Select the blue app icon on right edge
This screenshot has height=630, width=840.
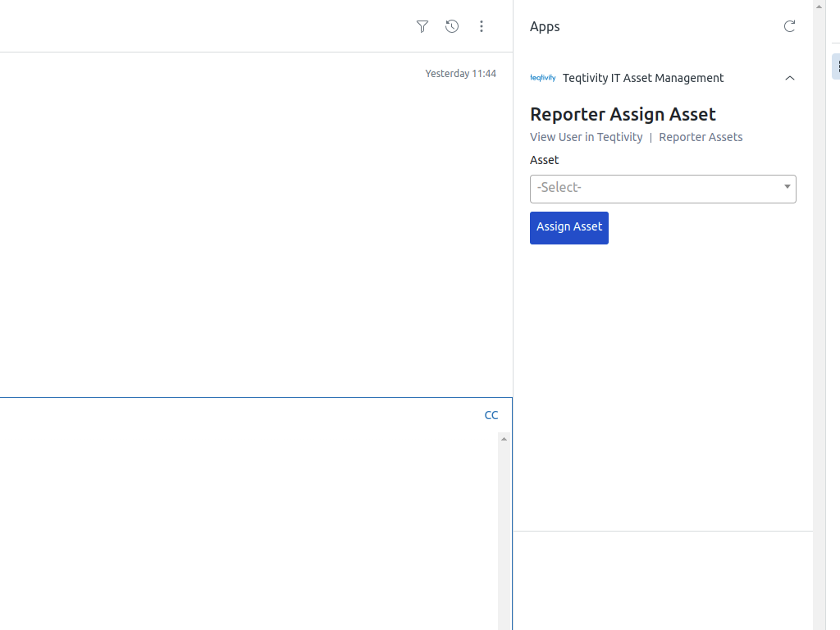click(x=835, y=66)
